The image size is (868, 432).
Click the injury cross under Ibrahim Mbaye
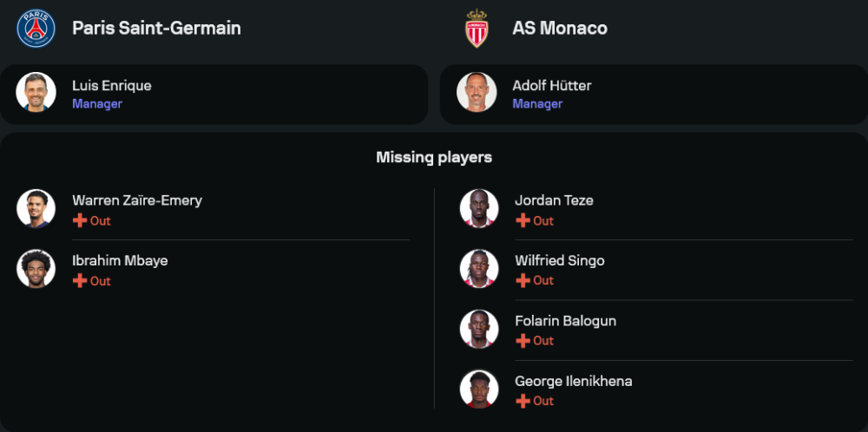pyautogui.click(x=80, y=281)
